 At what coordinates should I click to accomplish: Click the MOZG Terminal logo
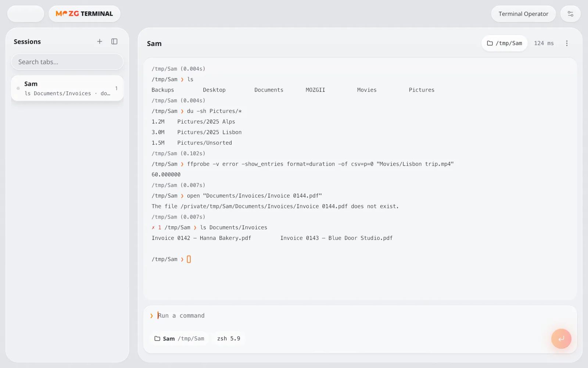coord(84,14)
